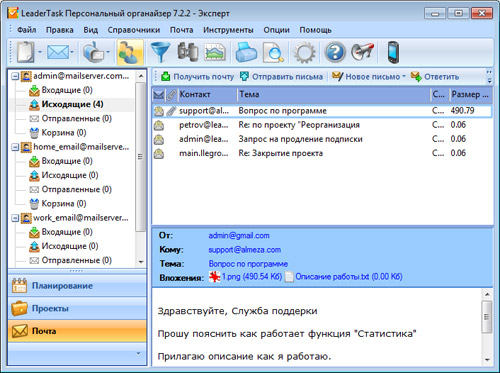Open the Помощь menu
This screenshot has height=373, width=500.
(315, 30)
